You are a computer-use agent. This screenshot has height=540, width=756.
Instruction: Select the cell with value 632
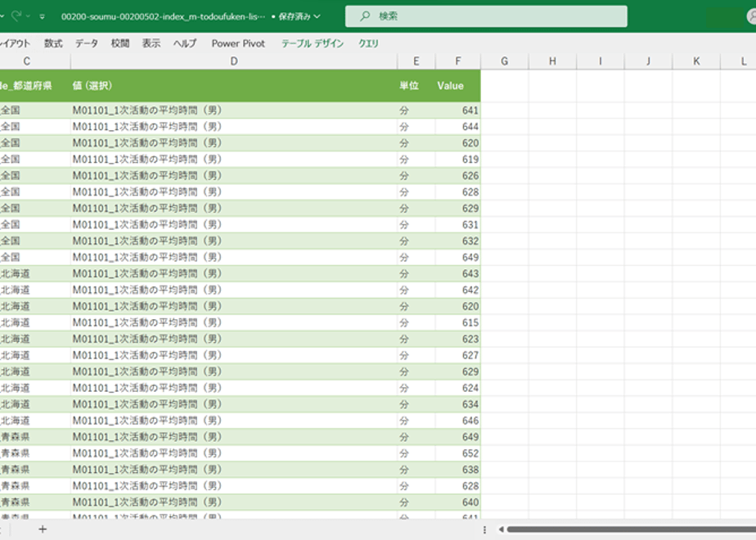(x=457, y=241)
